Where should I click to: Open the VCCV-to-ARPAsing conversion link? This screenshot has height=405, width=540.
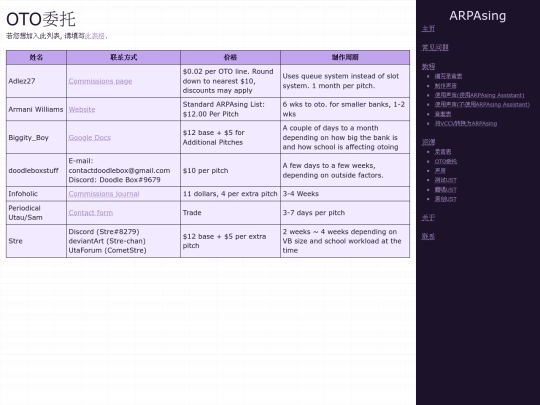466,123
